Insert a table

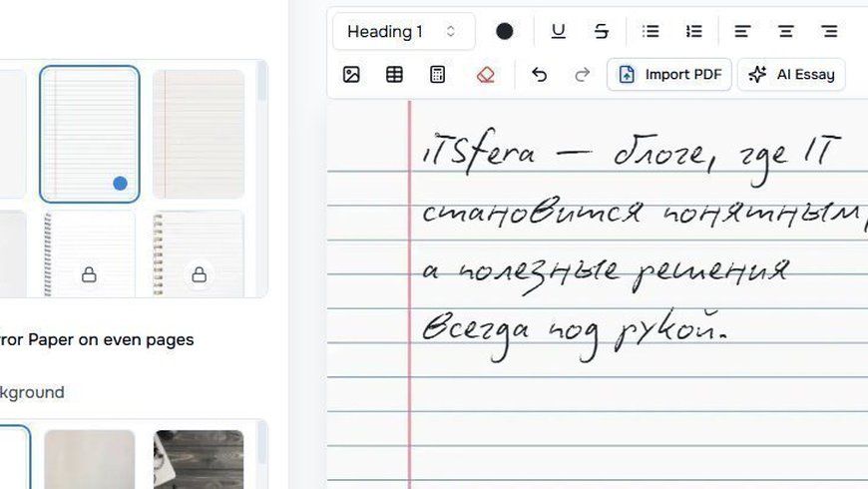[x=394, y=74]
